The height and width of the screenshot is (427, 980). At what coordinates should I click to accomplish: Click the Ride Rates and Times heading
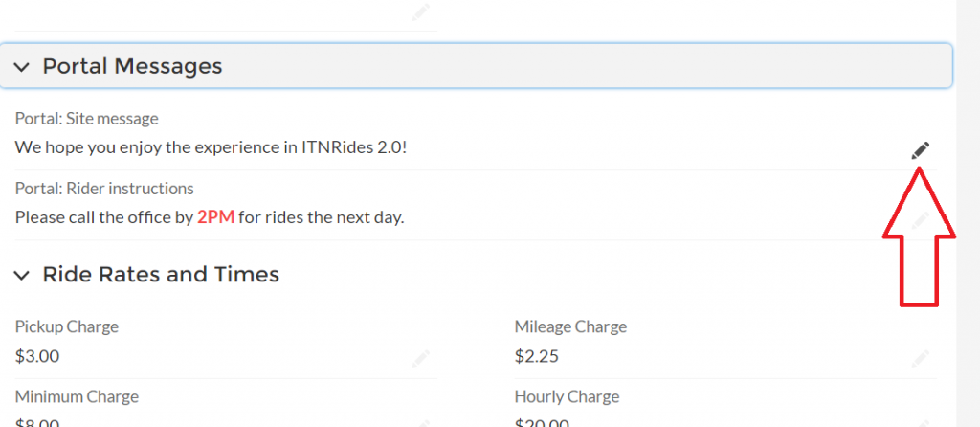161,275
